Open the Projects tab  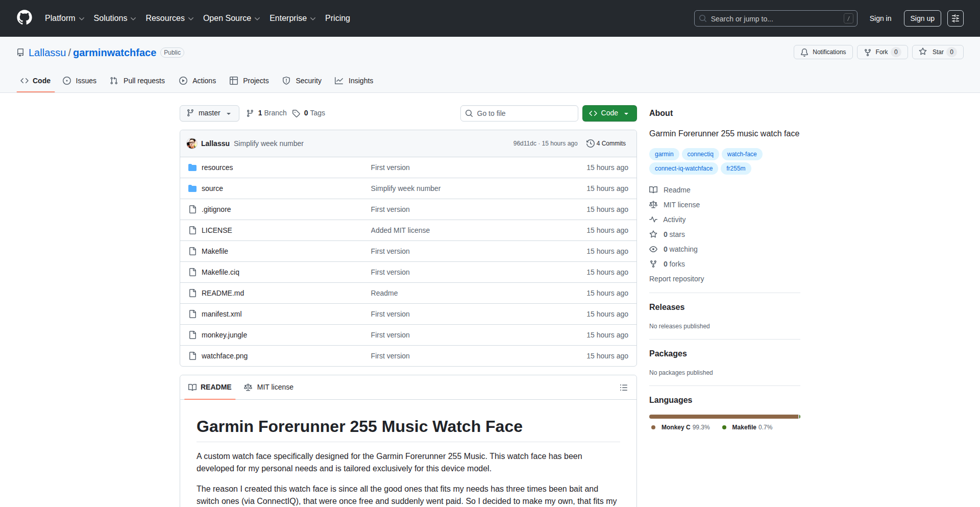(249, 81)
